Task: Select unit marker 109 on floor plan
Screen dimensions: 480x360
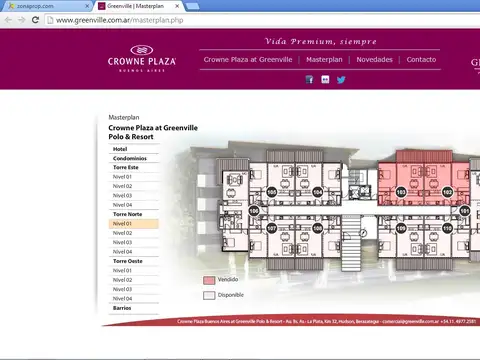Action: (x=401, y=228)
